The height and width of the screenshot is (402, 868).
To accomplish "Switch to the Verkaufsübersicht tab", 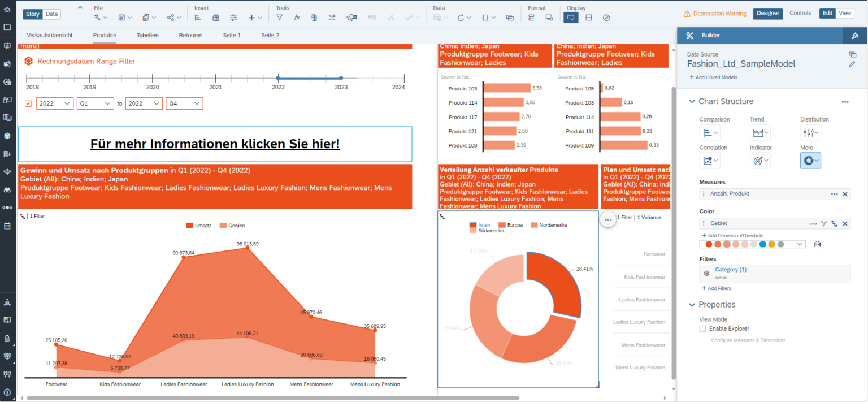I will [50, 35].
